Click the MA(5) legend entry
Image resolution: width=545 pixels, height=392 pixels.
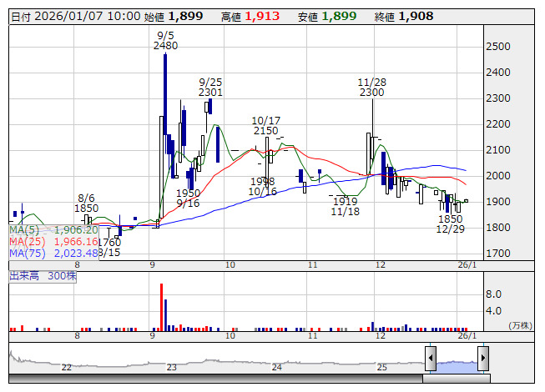(x=53, y=229)
